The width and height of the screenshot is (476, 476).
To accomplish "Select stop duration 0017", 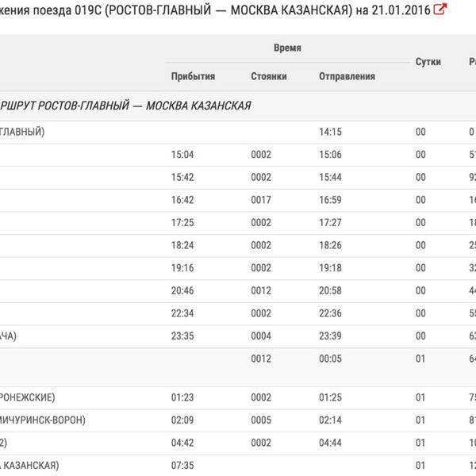I will 261,200.
